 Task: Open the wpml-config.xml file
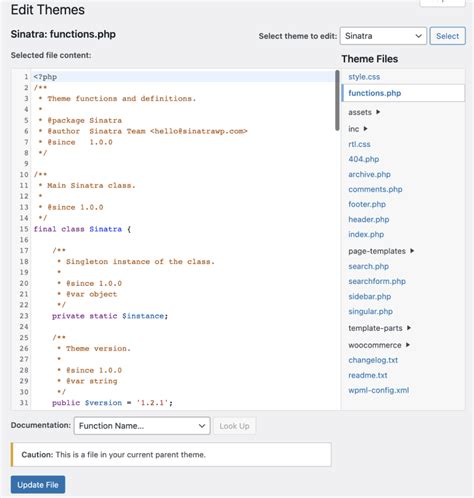[379, 390]
